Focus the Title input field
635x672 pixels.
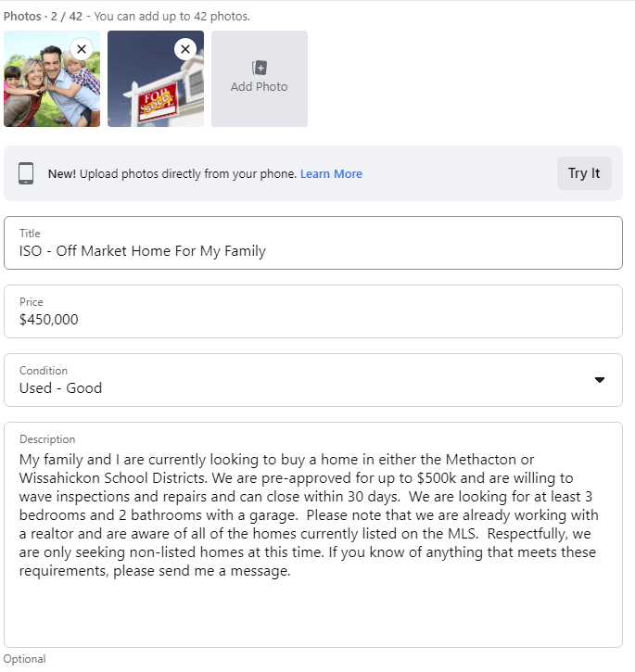pyautogui.click(x=313, y=243)
